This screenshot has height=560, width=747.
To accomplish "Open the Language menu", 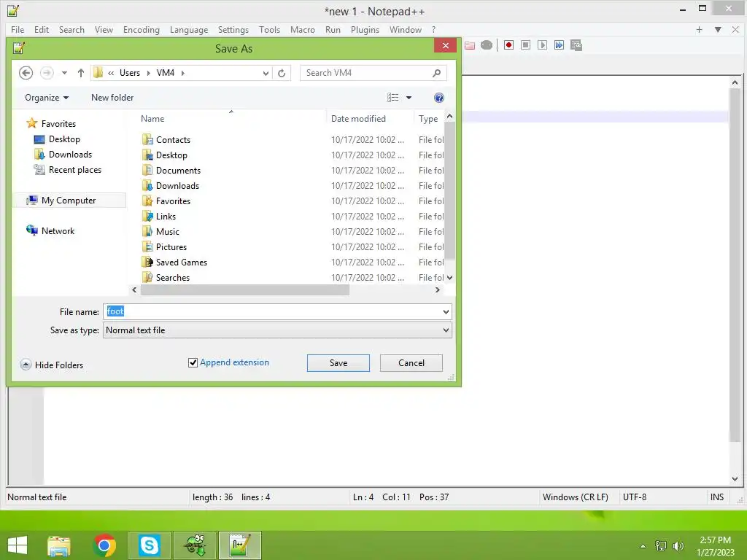I will point(189,29).
